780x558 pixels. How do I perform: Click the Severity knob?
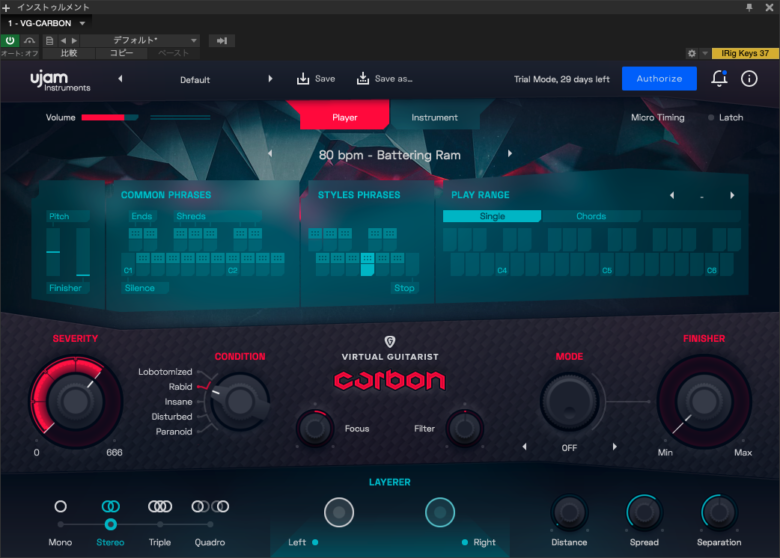[x=75, y=400]
